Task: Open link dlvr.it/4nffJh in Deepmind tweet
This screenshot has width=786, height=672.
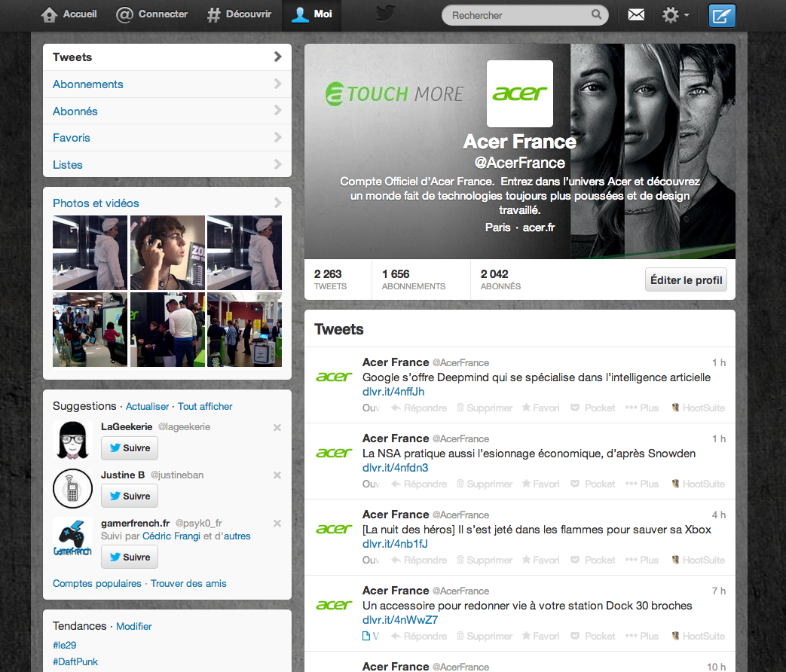Action: point(393,392)
